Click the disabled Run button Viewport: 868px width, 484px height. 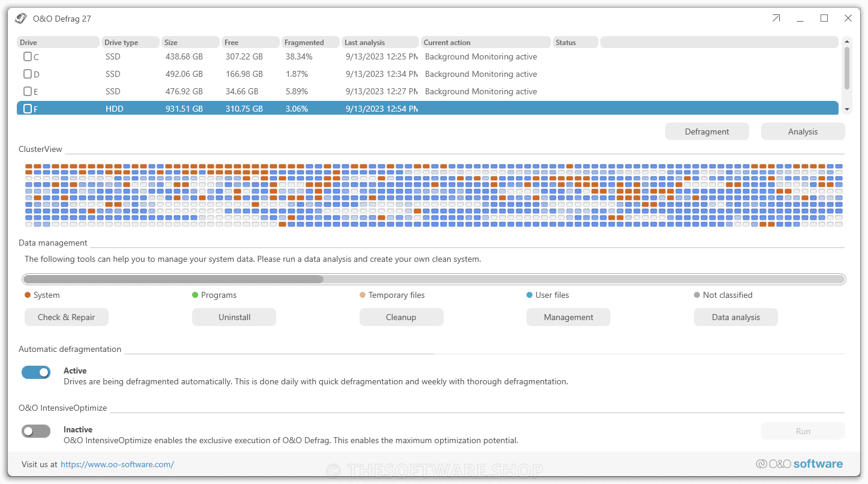pos(803,431)
